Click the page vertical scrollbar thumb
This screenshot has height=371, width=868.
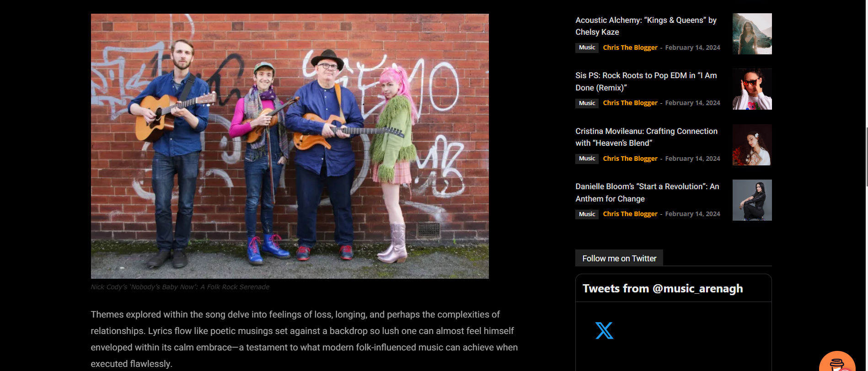point(866,157)
